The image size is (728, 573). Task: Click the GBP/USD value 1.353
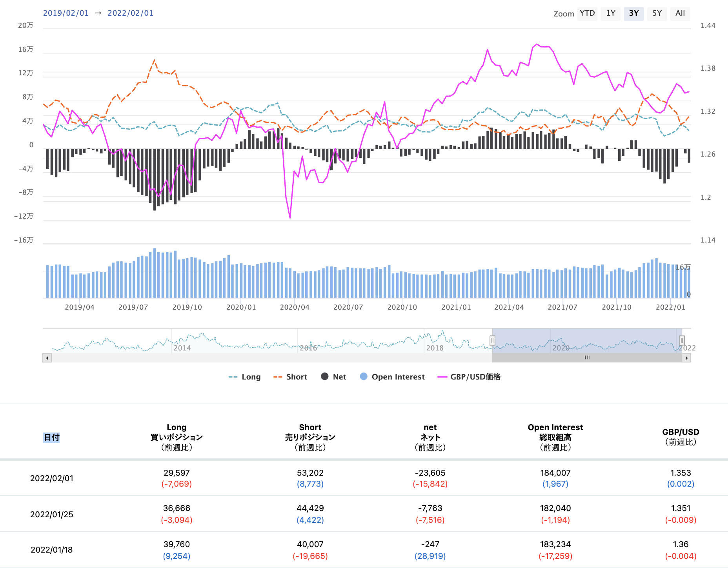pyautogui.click(x=681, y=473)
